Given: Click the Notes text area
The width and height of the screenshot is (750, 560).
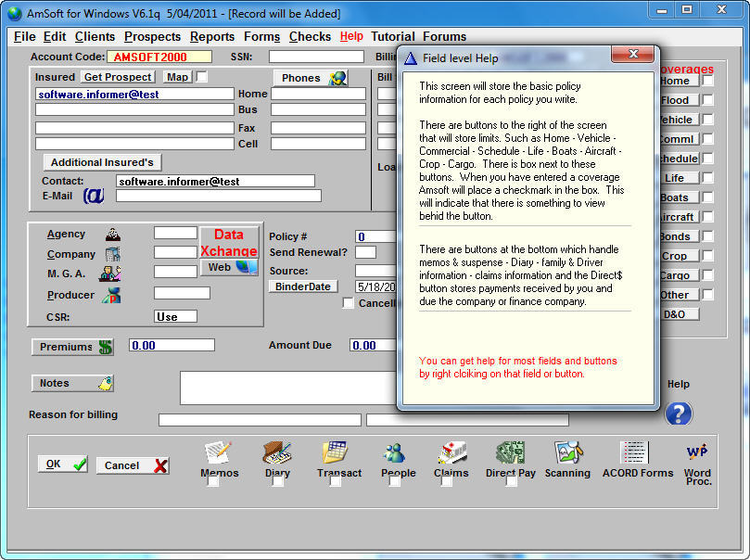Looking at the screenshot, I should (x=288, y=388).
